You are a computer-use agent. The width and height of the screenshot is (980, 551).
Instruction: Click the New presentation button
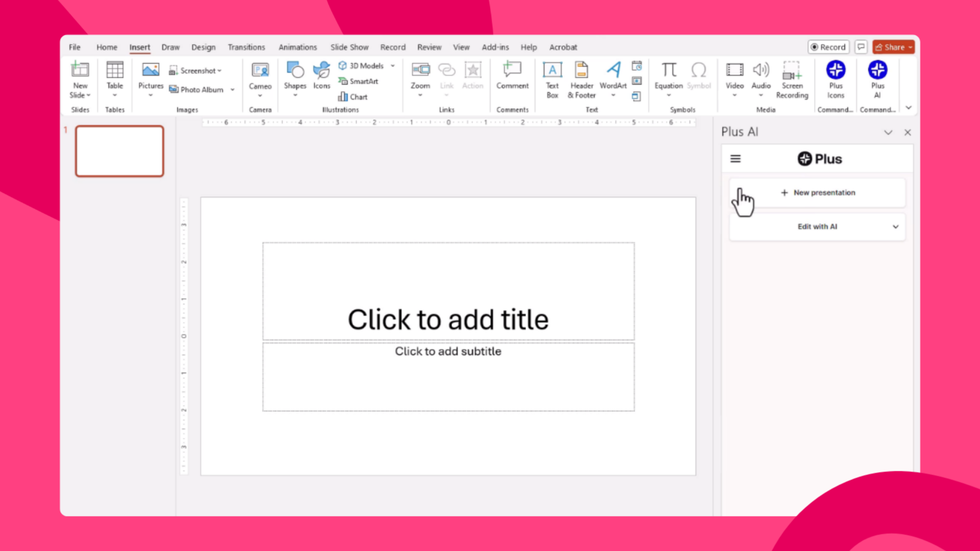pos(818,192)
